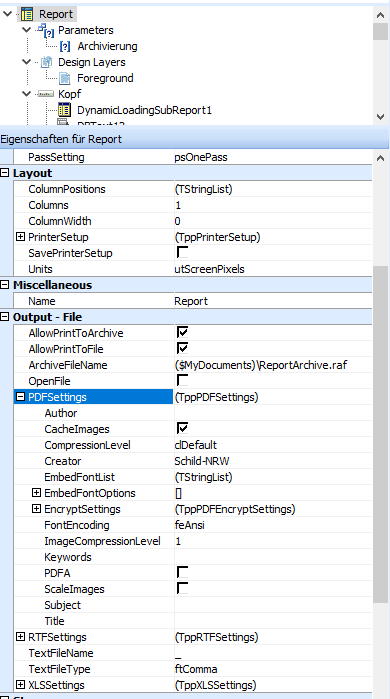Viewport: 390px width, 699px height.
Task: Expand the XLSSettings property
Action: point(20,685)
